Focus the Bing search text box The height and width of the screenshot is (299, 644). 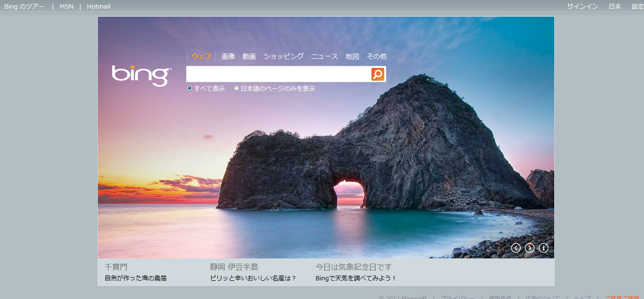[278, 74]
